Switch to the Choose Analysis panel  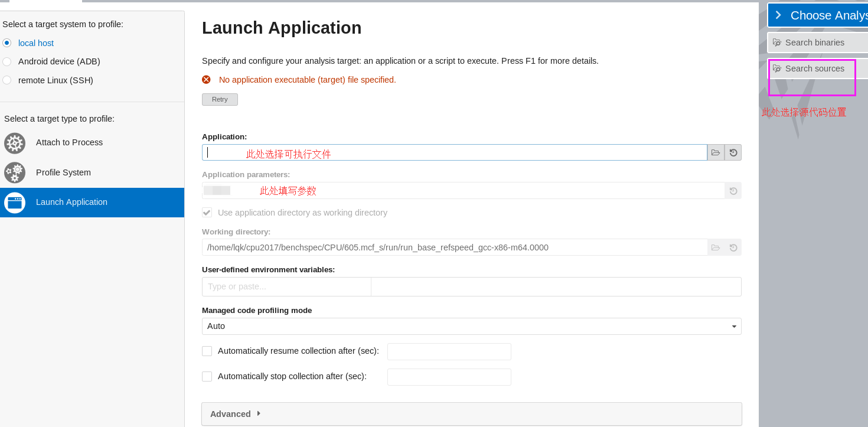pos(827,15)
